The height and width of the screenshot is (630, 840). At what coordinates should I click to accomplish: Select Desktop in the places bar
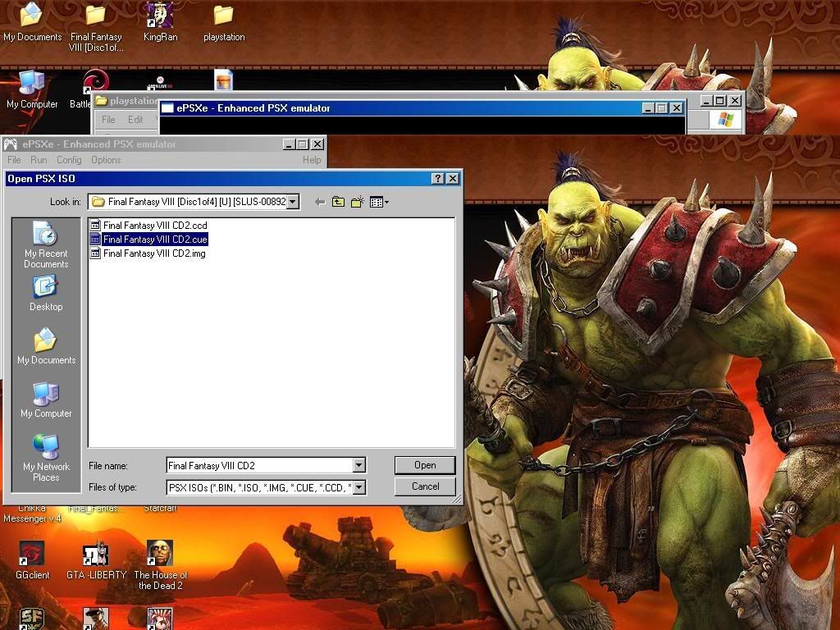(x=46, y=293)
